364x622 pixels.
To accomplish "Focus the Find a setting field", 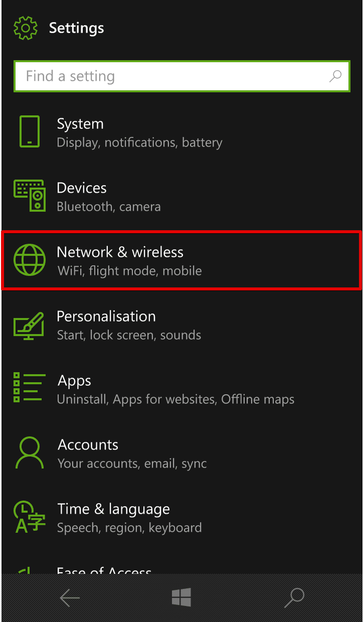I will [x=182, y=76].
